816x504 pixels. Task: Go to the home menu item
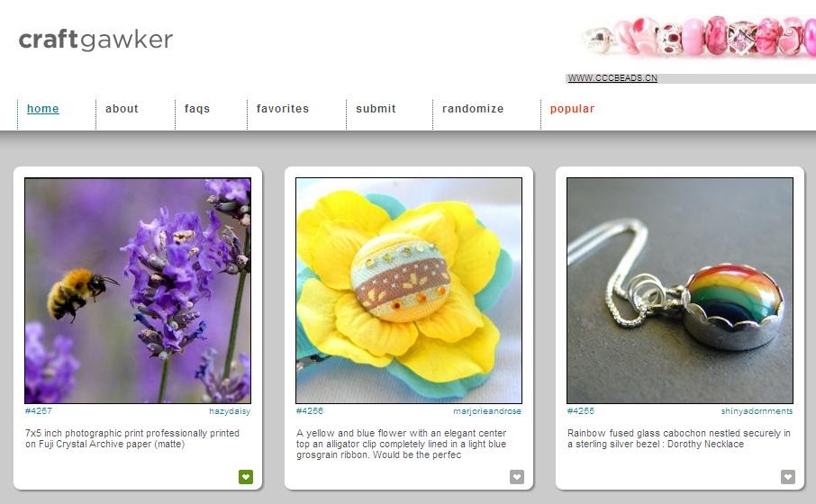(42, 109)
